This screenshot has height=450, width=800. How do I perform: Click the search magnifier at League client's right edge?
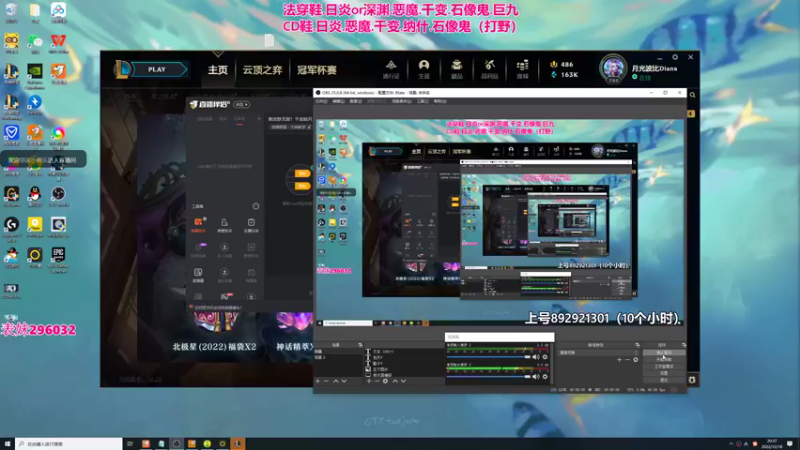[x=692, y=95]
